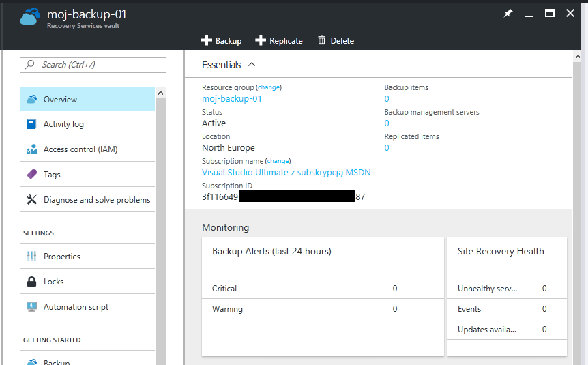Click the Replicate plus icon in toolbar
The width and height of the screenshot is (588, 365).
coord(261,40)
